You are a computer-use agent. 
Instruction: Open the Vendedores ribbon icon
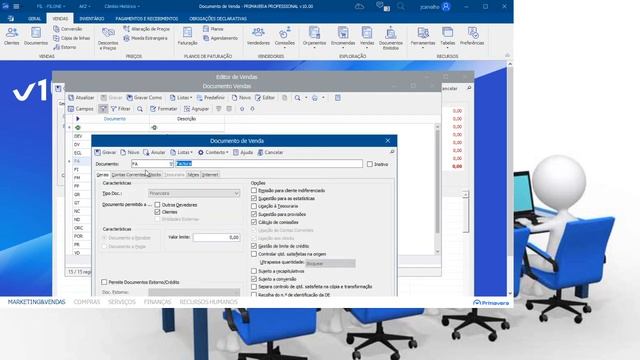point(258,36)
